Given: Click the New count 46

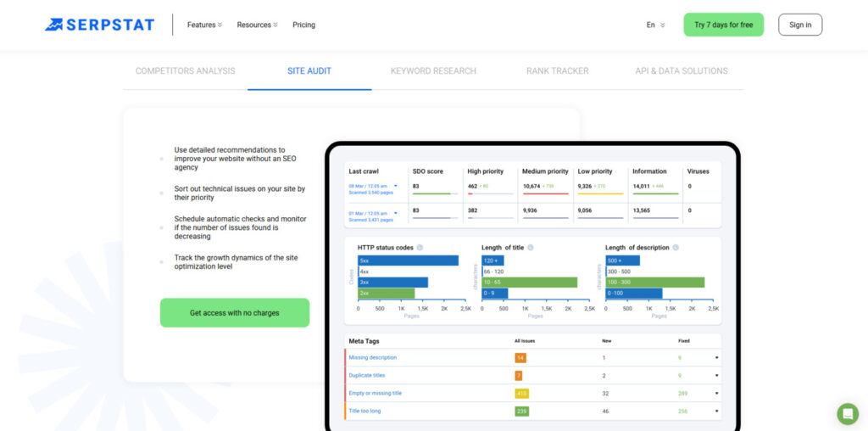Looking at the screenshot, I should (605, 411).
